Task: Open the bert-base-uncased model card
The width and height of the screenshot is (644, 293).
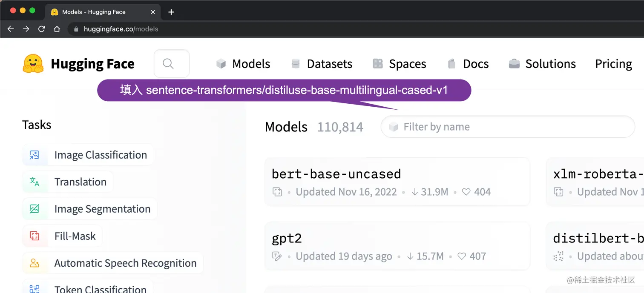Action: [x=336, y=174]
